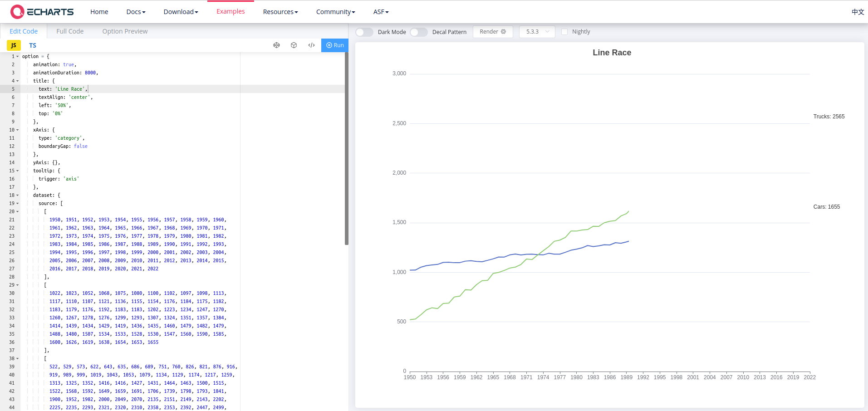Click the code editor vertical scrollbar
The height and width of the screenshot is (411, 868).
(347, 149)
